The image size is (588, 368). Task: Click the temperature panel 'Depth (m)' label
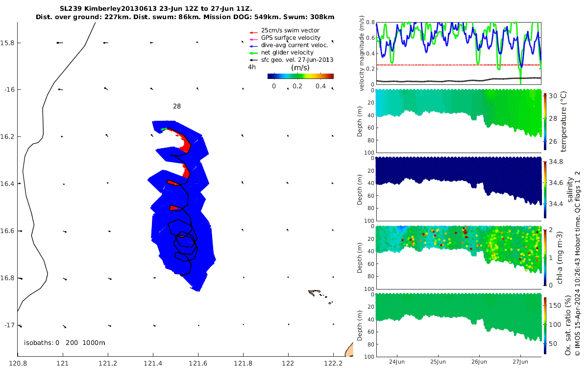coord(360,121)
